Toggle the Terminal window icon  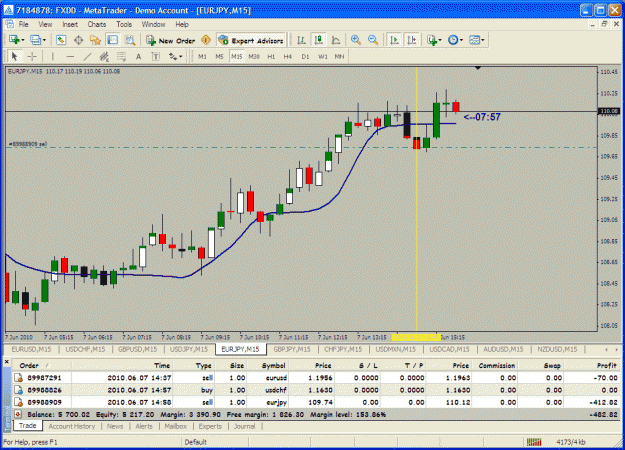coord(113,40)
